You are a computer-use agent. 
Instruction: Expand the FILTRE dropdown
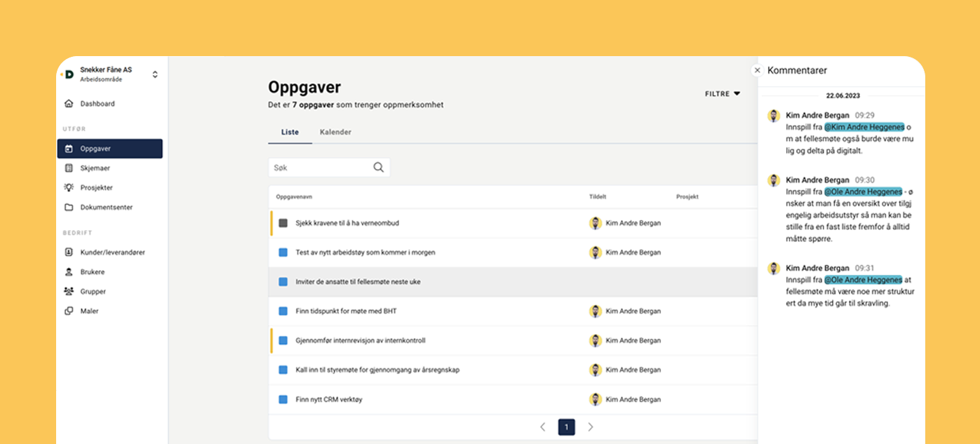723,94
